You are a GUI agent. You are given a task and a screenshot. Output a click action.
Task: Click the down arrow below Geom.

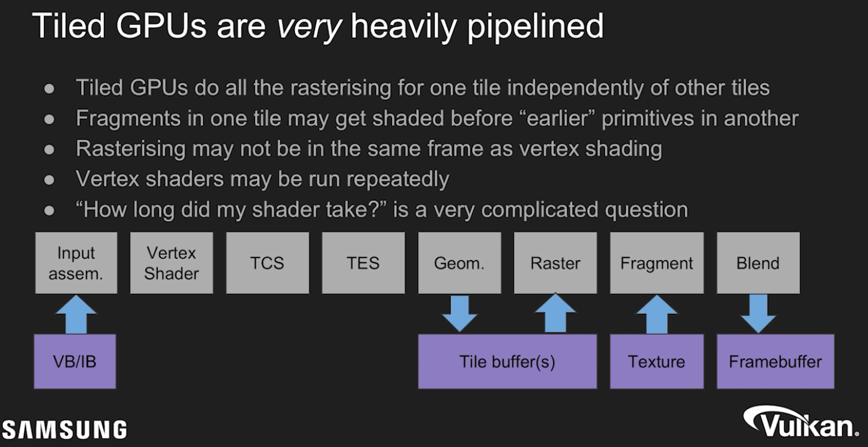(459, 313)
